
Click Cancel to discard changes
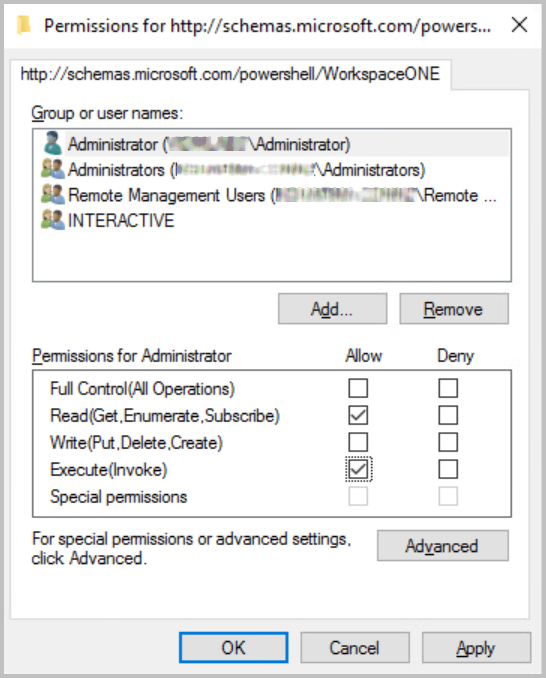pos(355,647)
